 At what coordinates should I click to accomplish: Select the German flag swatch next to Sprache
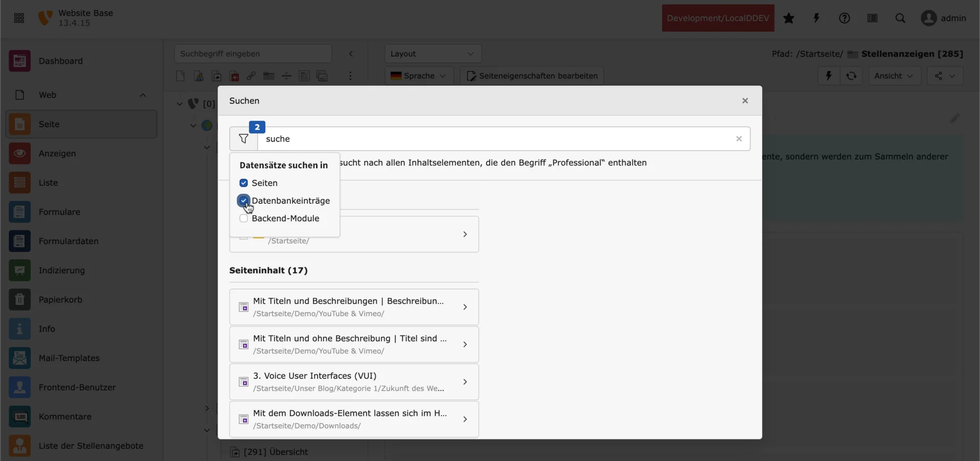397,75
